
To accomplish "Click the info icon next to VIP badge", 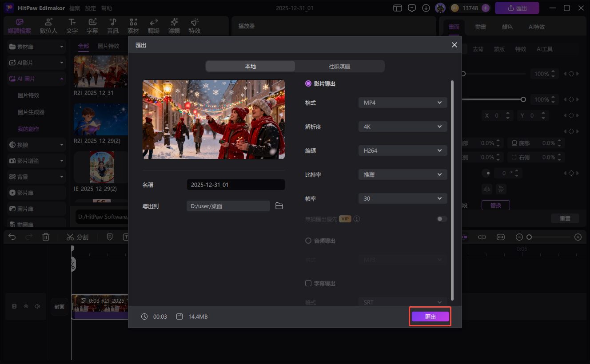I will [357, 219].
